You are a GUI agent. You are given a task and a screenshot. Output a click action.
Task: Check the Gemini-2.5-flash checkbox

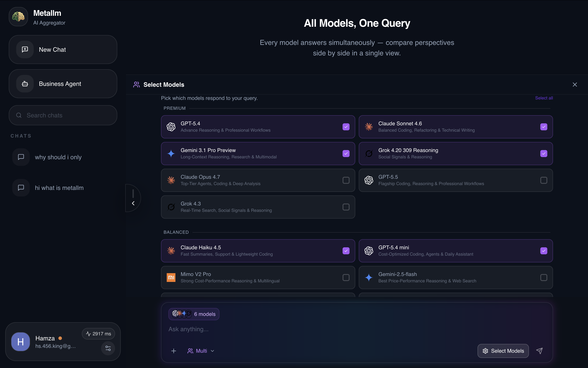[544, 278]
